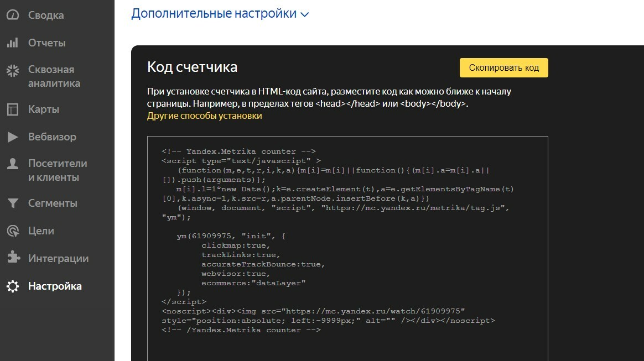Viewport: 644px width, 361px height.
Task: Open the Карты section
Action: 44,109
